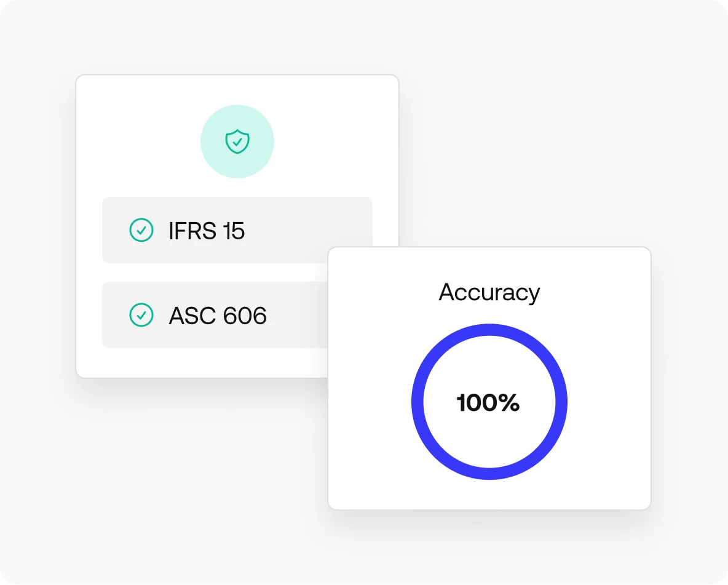Click the empty space right of ASC 606 text
Screen dimensions: 728x585
[298, 316]
